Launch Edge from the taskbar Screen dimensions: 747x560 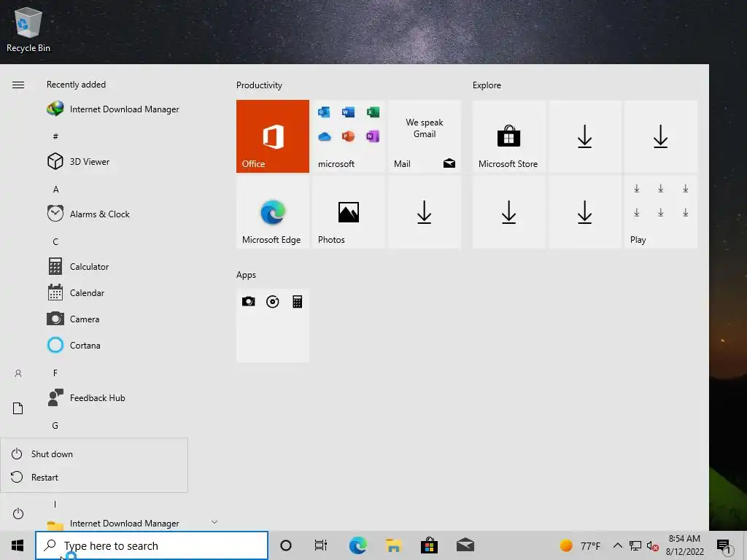(357, 545)
